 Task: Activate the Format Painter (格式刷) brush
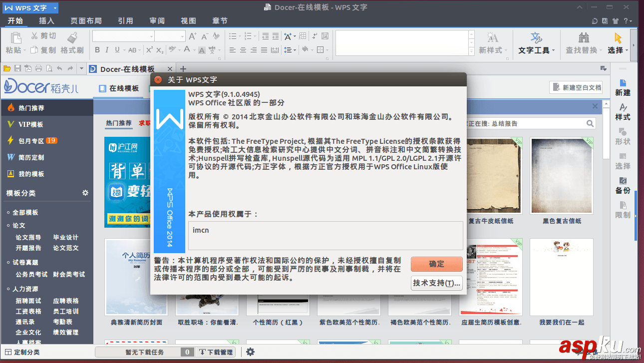click(x=72, y=38)
